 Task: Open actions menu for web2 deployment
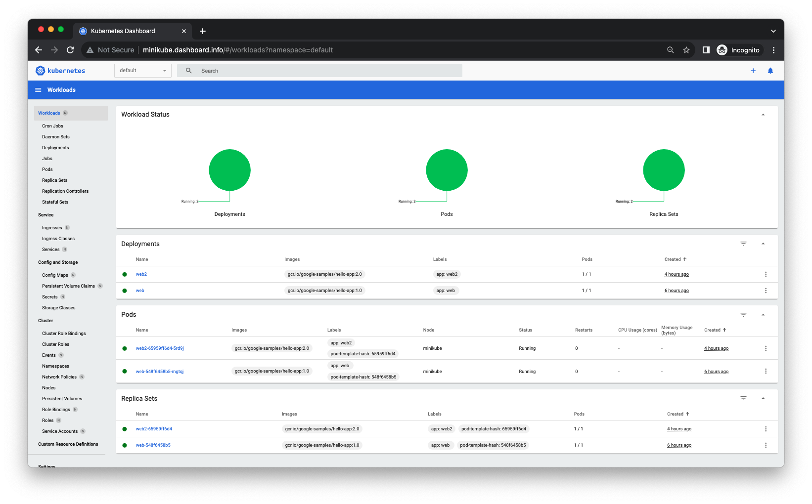click(766, 274)
